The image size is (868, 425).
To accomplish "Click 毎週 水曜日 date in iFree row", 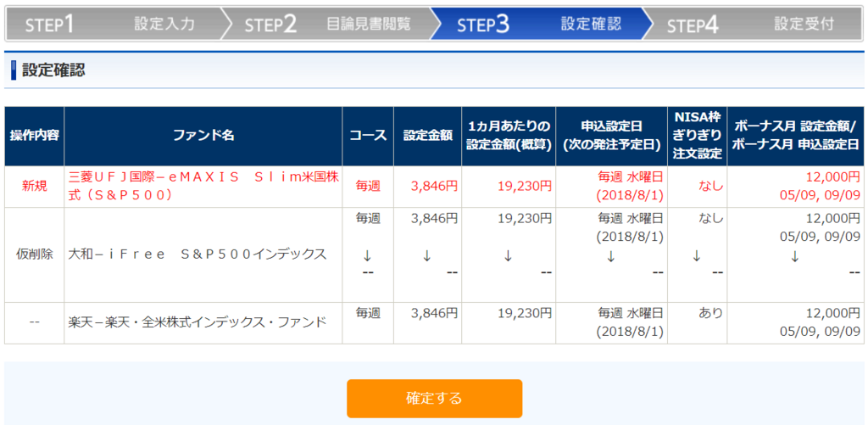I will (x=631, y=218).
